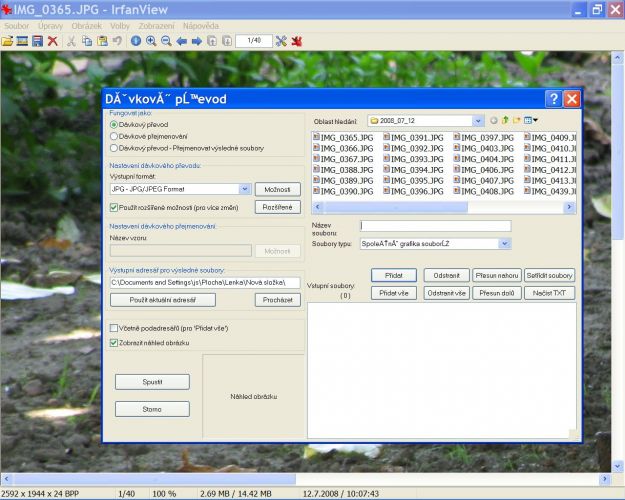Click the Načíst TXT button

(x=549, y=293)
